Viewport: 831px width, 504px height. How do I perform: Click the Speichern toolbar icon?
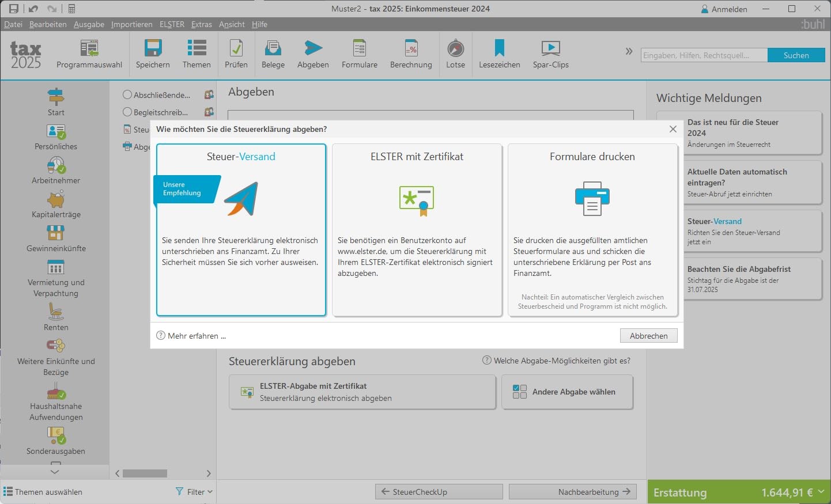tap(153, 55)
